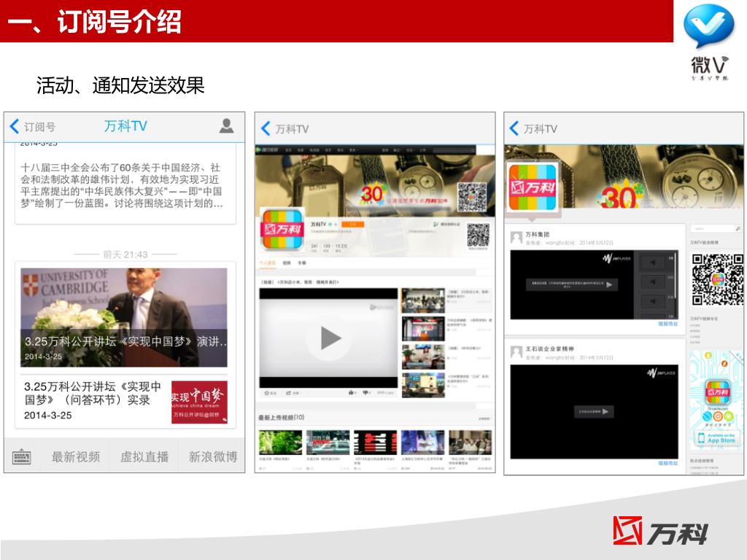Screen dimensions: 747x560
Task: Click the 万科TV title in the left phone header
Action: click(x=125, y=125)
